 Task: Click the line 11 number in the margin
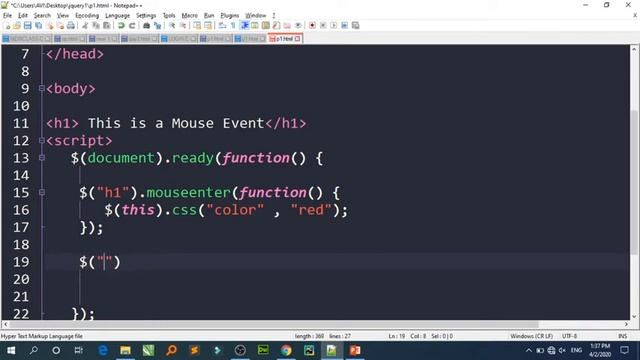(x=21, y=123)
